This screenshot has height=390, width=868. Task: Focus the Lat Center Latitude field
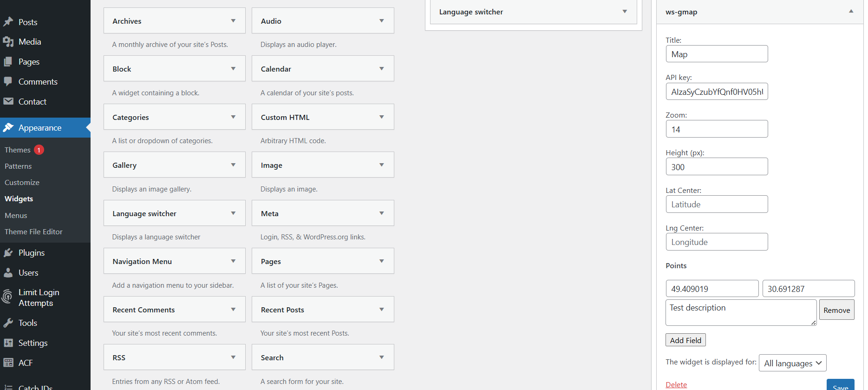717,205
